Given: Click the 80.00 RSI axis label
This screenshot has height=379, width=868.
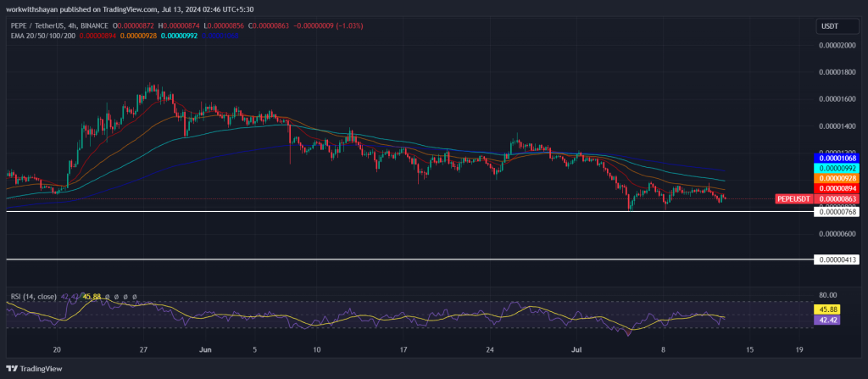Looking at the screenshot, I should (827, 295).
